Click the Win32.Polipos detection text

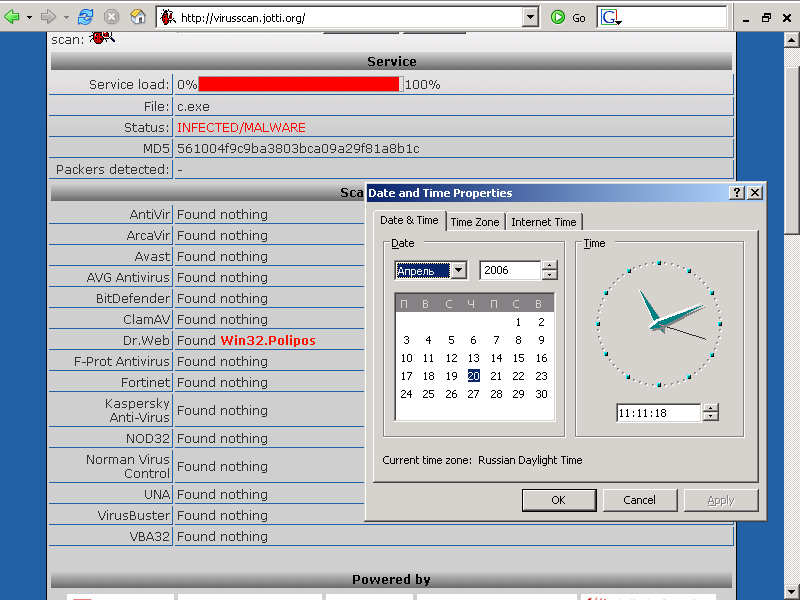[268, 340]
